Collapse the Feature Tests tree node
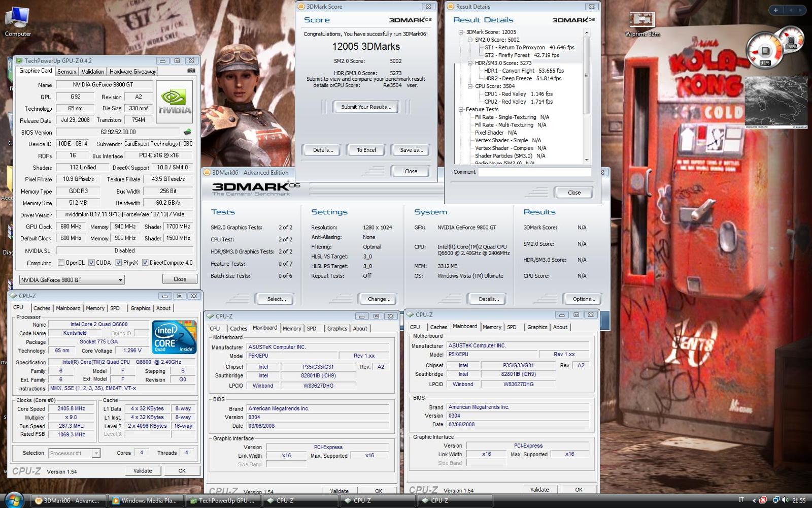 pos(461,109)
